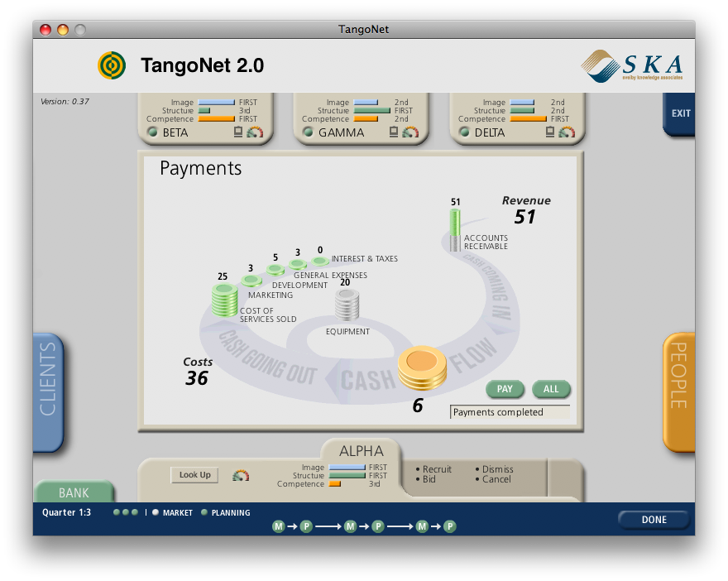
Task: Select the PLANNING phase indicator
Action: [204, 513]
